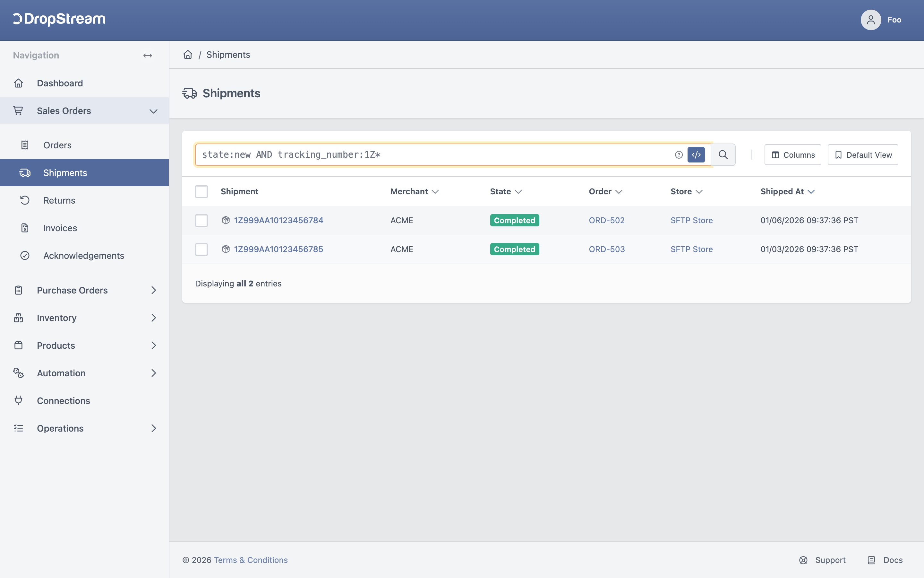This screenshot has height=578, width=924.
Task: Click the Support link text in the footer
Action: point(830,560)
